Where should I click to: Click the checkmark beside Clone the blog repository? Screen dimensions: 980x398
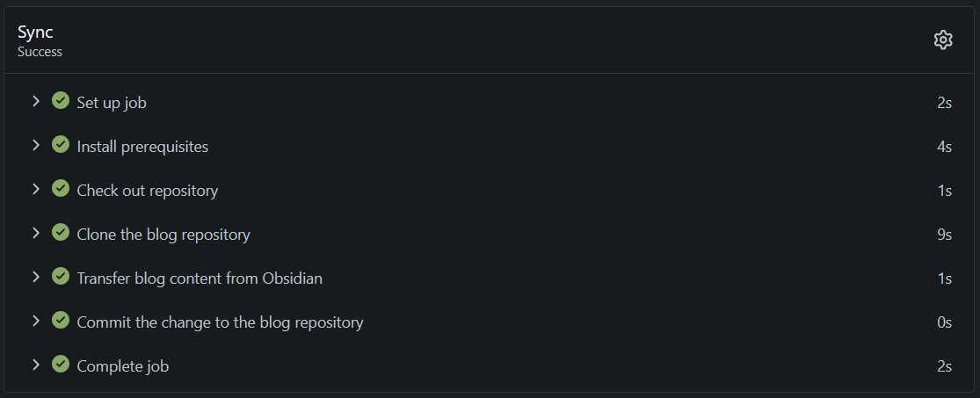pos(61,233)
